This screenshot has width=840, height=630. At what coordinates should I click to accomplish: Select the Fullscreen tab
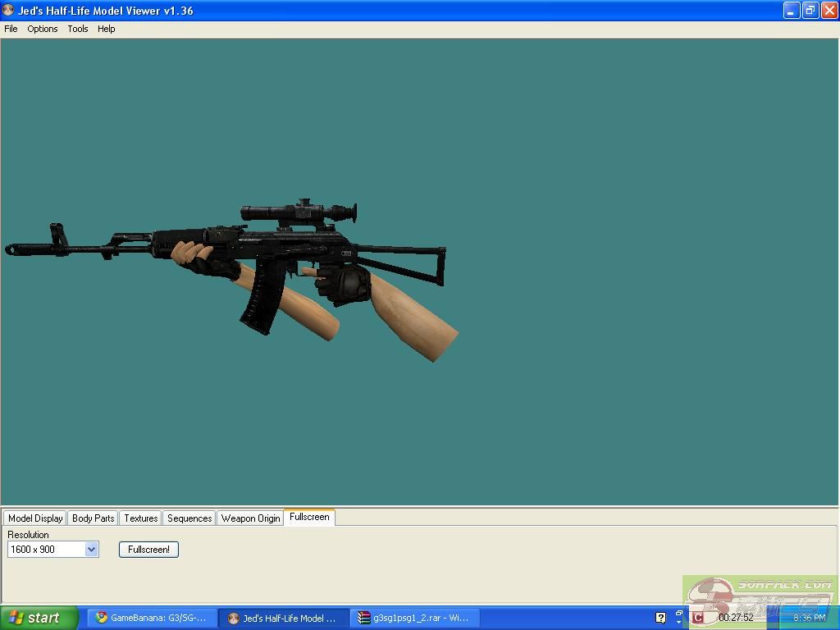(309, 517)
